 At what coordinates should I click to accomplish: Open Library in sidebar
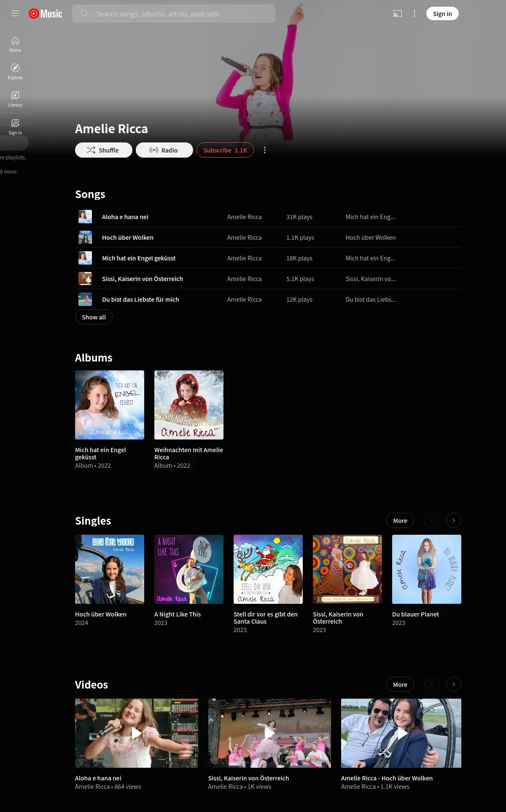pos(15,99)
